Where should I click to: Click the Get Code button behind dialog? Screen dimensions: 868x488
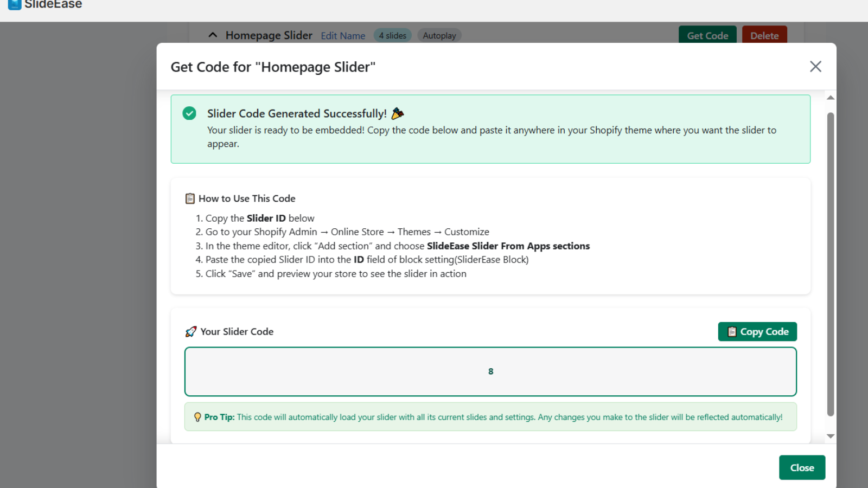click(707, 35)
